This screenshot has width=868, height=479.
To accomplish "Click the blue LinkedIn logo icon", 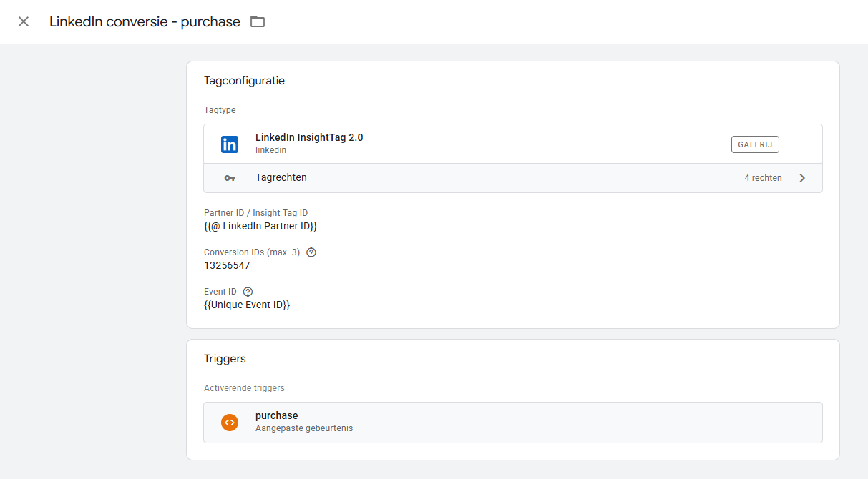I will click(x=230, y=144).
